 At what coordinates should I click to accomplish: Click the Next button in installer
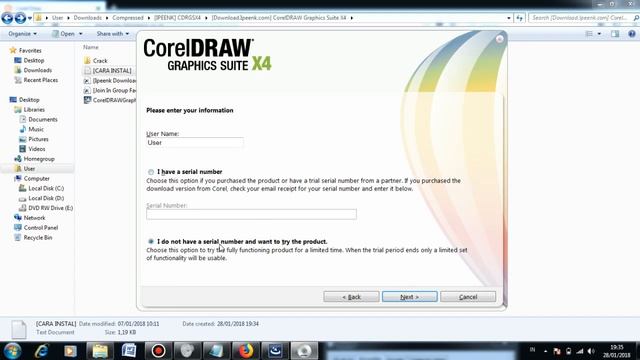coord(409,297)
